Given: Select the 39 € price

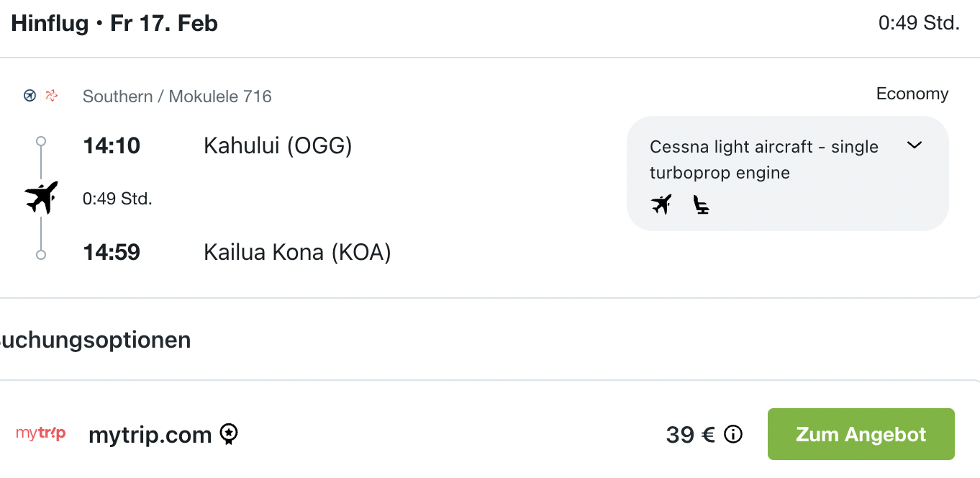Looking at the screenshot, I should tap(690, 435).
